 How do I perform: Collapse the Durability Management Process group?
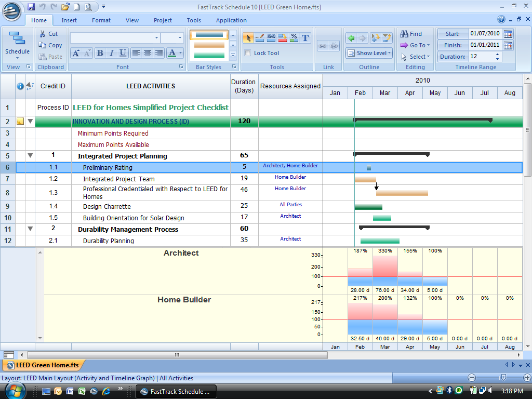click(x=30, y=229)
